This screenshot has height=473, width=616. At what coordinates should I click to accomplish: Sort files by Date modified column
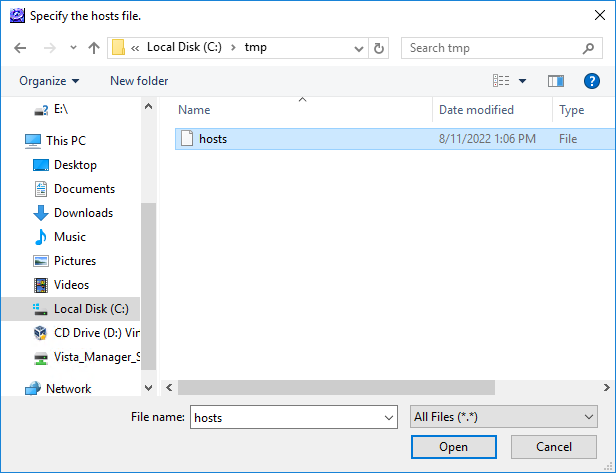click(x=476, y=110)
